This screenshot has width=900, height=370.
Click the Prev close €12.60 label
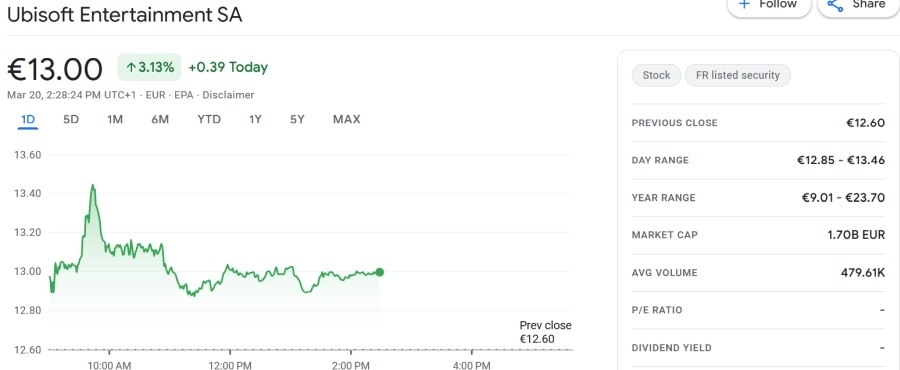[x=545, y=332]
